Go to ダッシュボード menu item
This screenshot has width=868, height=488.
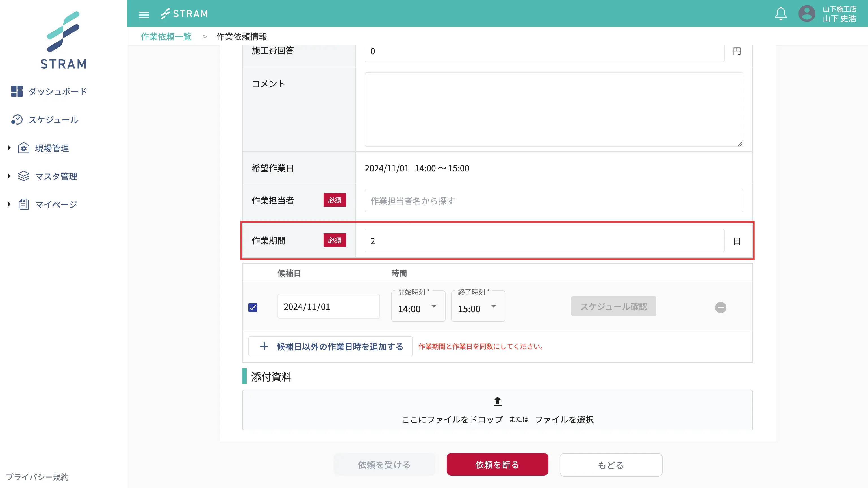coord(58,91)
